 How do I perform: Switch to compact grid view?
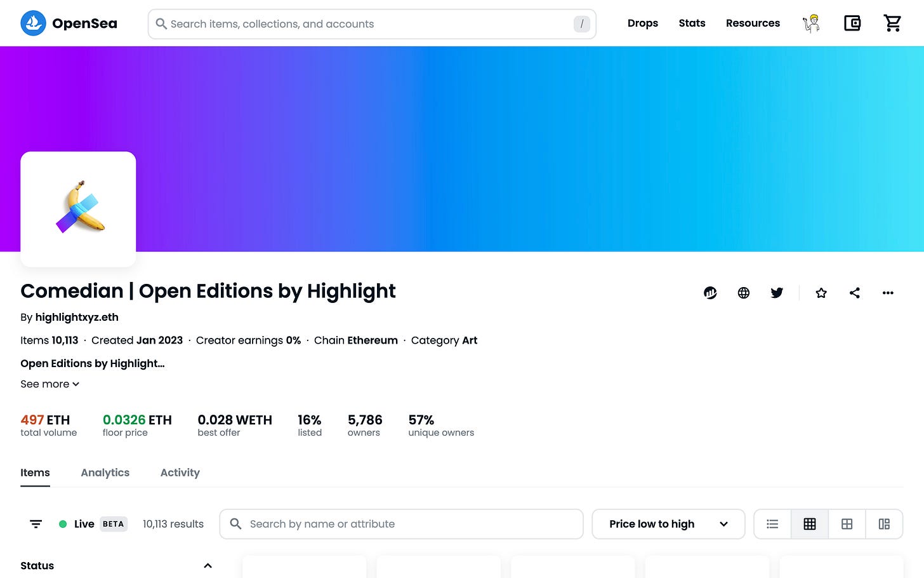[810, 524]
